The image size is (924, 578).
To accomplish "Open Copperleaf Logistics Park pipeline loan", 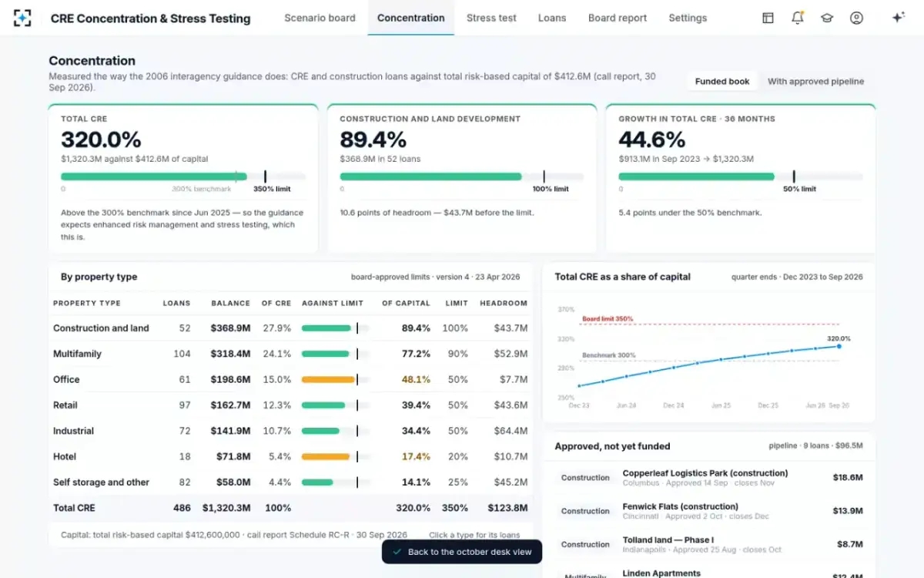I will pos(708,478).
